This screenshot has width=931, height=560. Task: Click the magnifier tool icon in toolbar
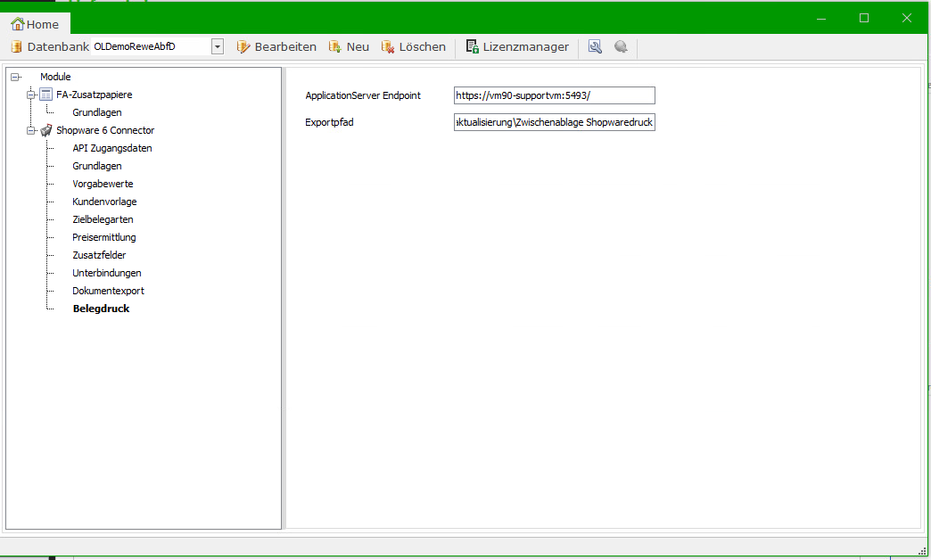(x=595, y=47)
